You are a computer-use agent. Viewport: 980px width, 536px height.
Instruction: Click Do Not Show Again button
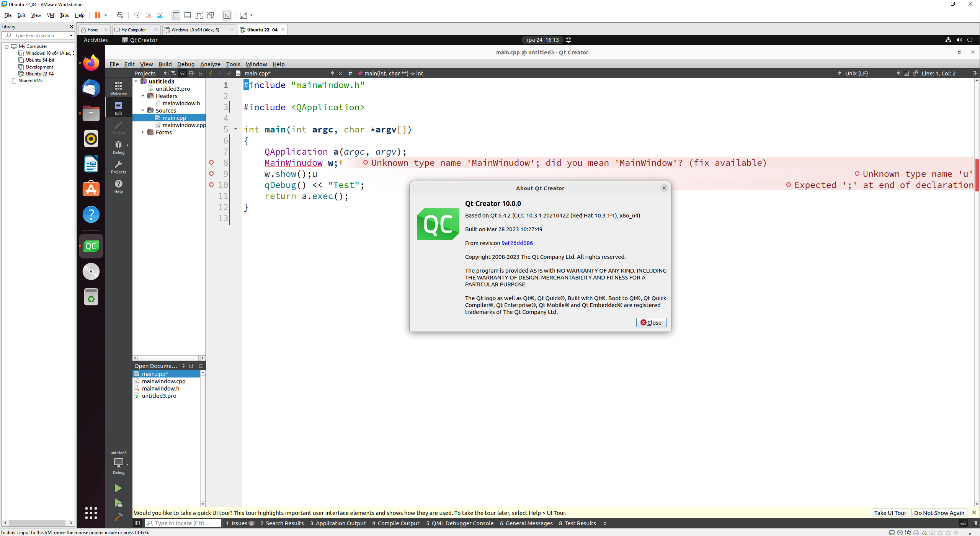click(x=939, y=513)
